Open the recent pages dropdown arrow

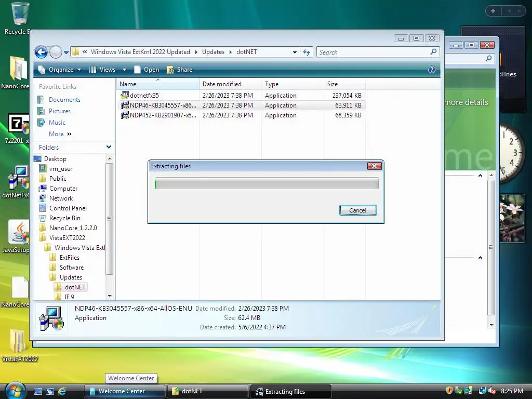(66, 52)
